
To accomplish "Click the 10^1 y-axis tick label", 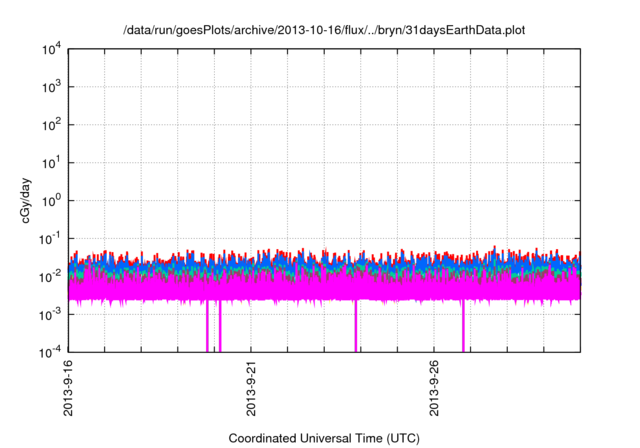I will [51, 163].
